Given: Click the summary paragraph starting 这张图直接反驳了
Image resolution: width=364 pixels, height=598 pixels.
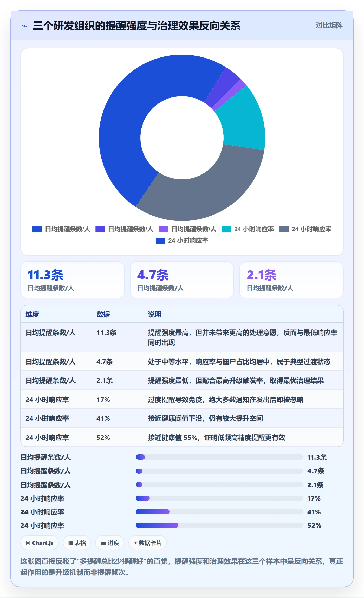Looking at the screenshot, I should pyautogui.click(x=182, y=567).
